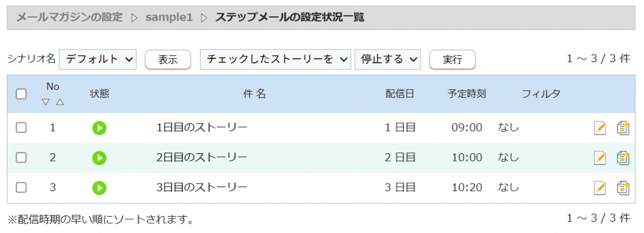Sort No column descending with down triangle
Viewport: 644px width, 233px height.
click(45, 102)
